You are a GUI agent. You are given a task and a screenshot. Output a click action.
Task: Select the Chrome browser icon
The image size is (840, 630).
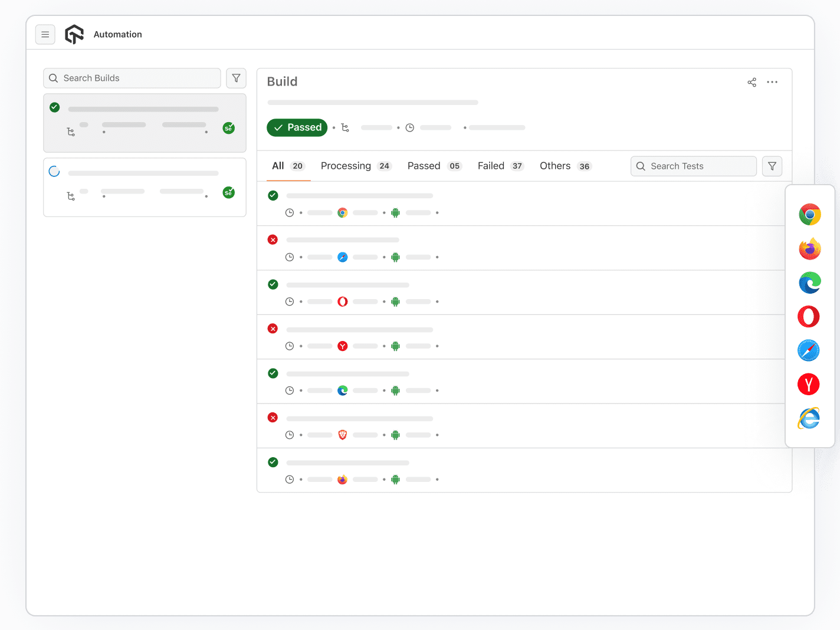pos(809,214)
